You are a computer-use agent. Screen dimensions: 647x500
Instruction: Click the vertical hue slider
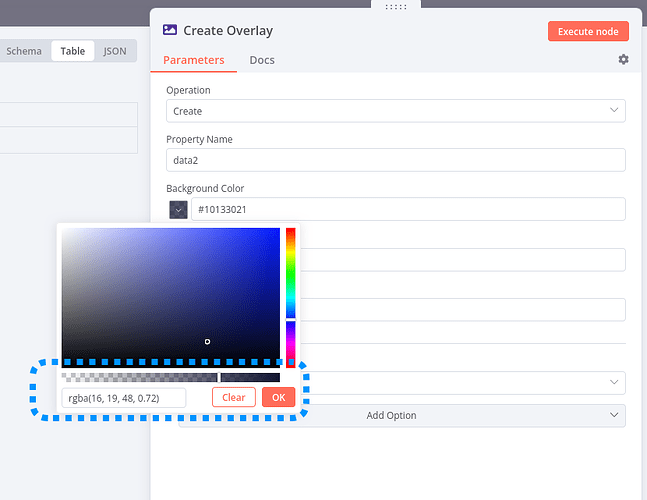(x=290, y=297)
